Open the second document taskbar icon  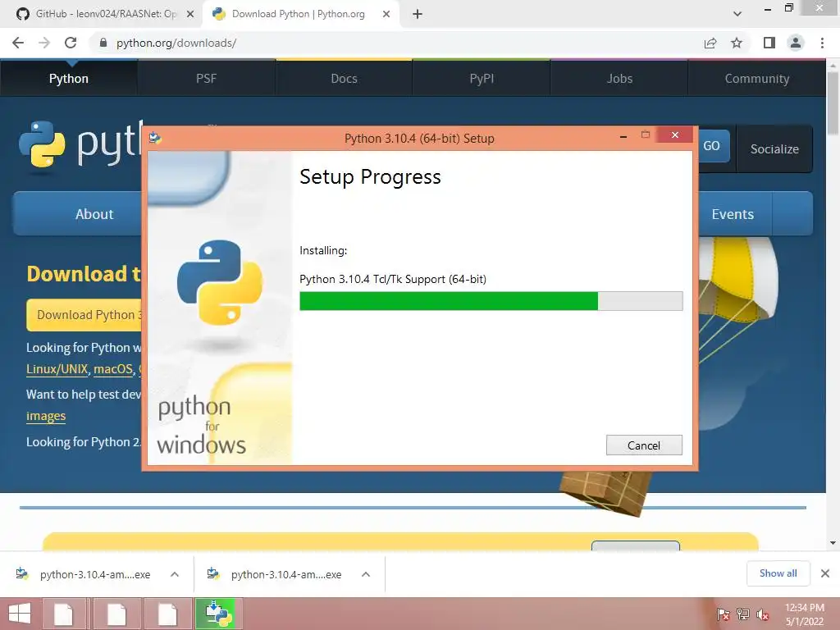pyautogui.click(x=116, y=614)
